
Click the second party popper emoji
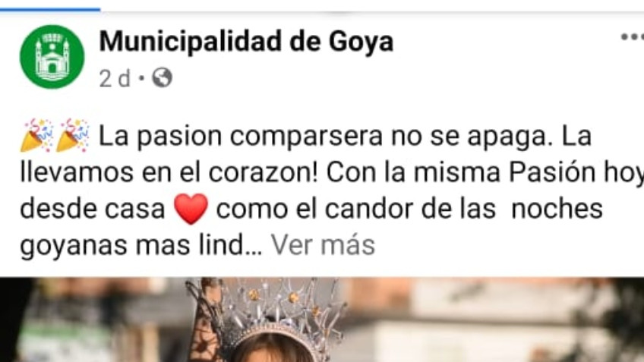[x=72, y=135]
